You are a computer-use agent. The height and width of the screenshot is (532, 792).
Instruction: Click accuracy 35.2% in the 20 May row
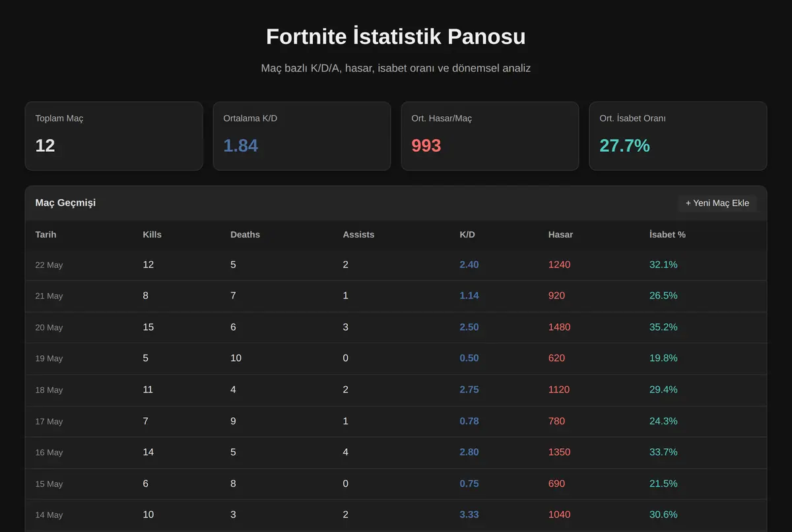663,327
